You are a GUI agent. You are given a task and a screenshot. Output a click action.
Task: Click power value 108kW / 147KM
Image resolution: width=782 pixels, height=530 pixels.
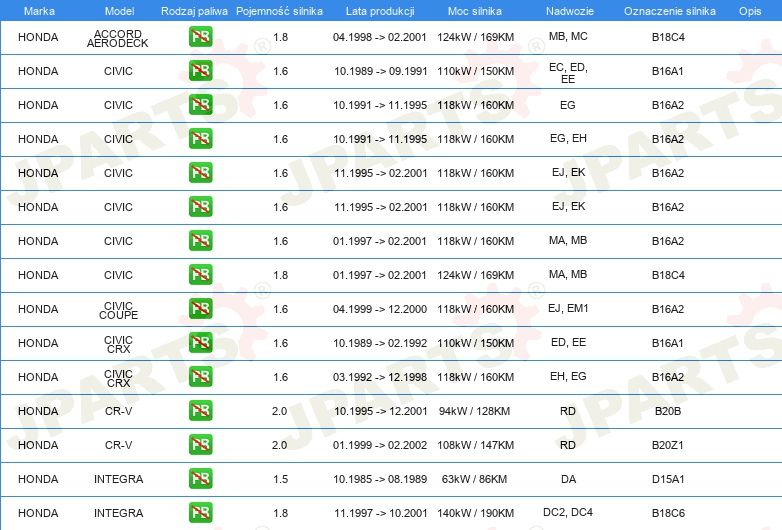click(x=475, y=445)
